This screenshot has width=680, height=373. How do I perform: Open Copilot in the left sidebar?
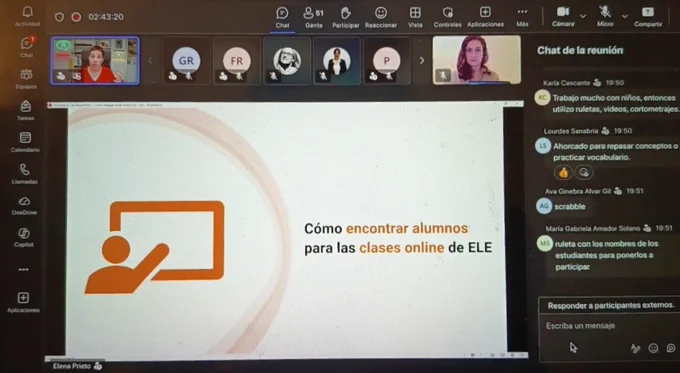pos(24,237)
